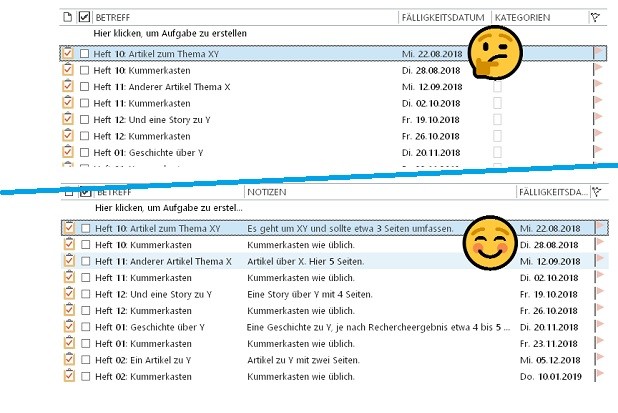Viewport: 618px width, 413px height.
Task: Click the completed-checkmark column header icon in Kategorien list
Action: pyautogui.click(x=84, y=17)
